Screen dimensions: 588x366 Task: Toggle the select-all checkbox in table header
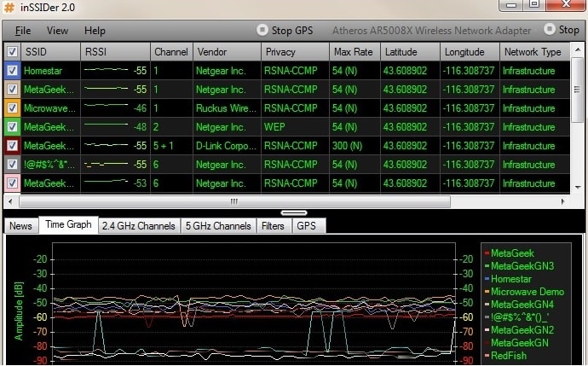click(12, 52)
